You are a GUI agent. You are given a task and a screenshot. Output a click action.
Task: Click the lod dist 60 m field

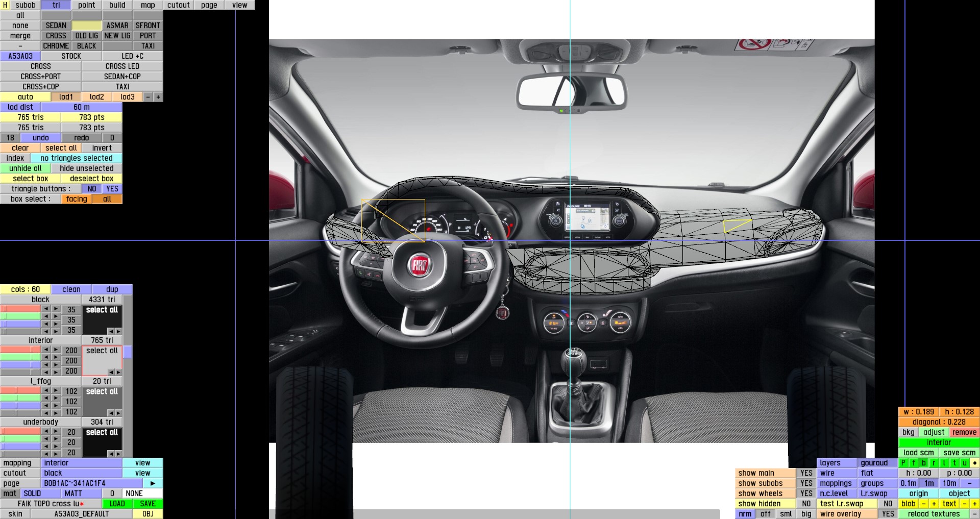(x=82, y=107)
